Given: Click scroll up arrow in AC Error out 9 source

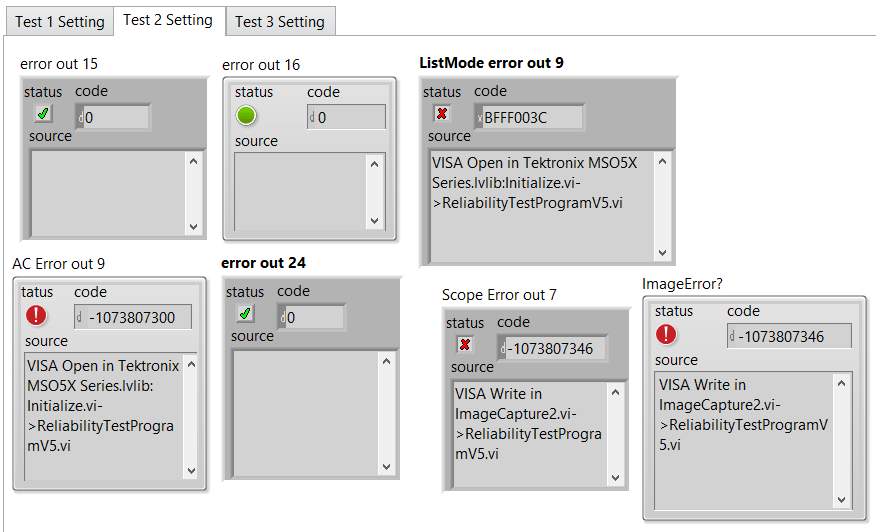Looking at the screenshot, I should 191,364.
